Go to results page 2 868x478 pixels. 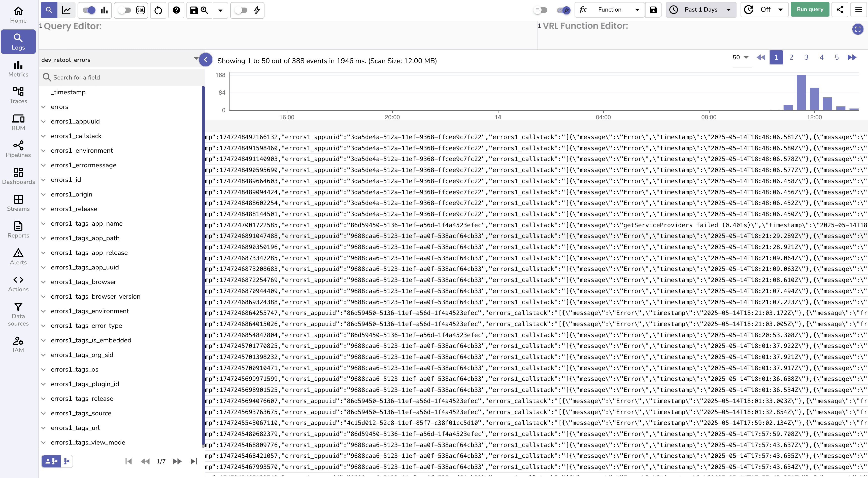tap(791, 57)
